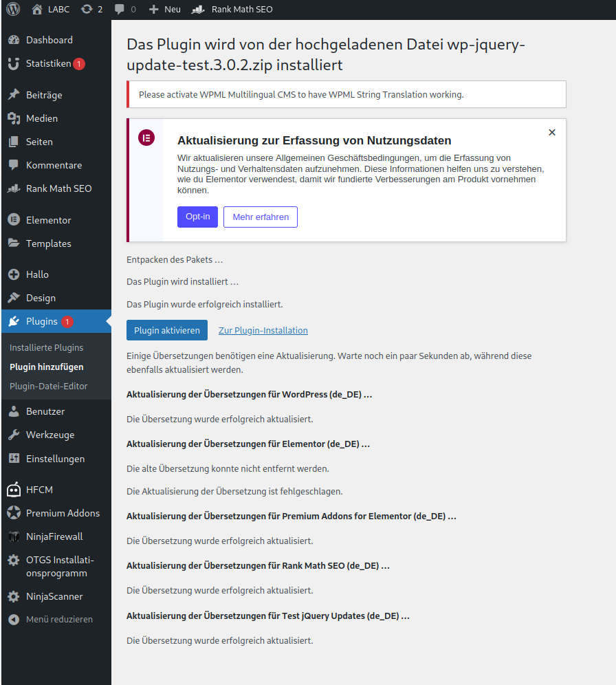
Task: Click the plus icon beside Neu
Action: pos(154,9)
